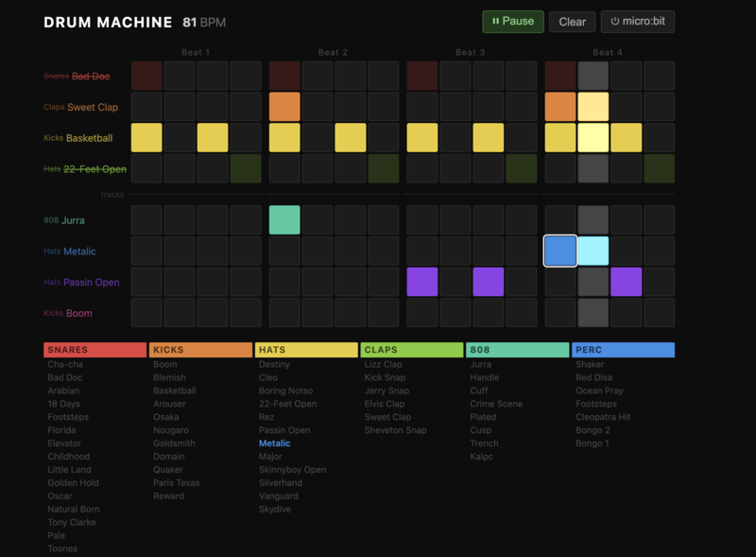Toggle the light cyan Metalic step in Beat 4

pyautogui.click(x=593, y=251)
